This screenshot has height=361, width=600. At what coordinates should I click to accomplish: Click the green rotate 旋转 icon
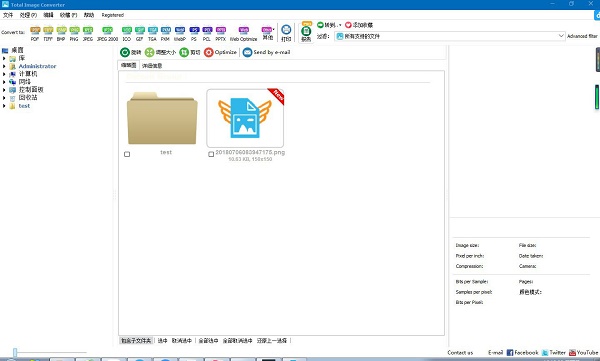coord(130,52)
